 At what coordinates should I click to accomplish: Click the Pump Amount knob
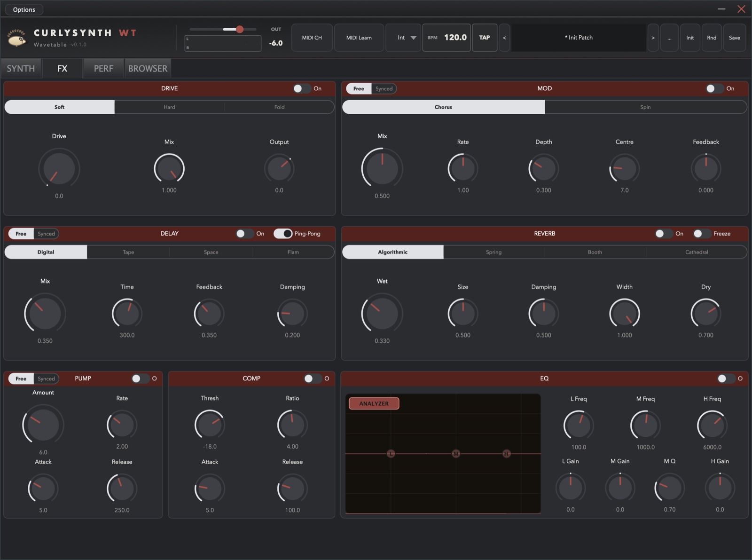tap(43, 425)
